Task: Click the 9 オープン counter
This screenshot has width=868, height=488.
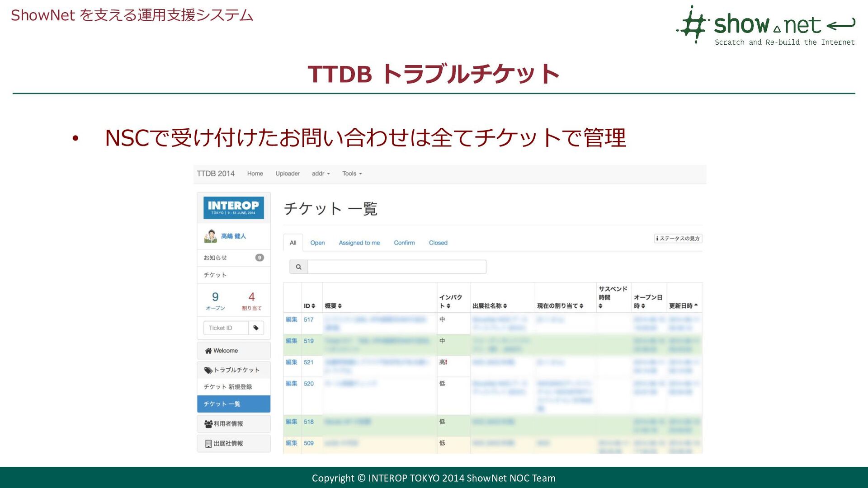Action: [215, 301]
